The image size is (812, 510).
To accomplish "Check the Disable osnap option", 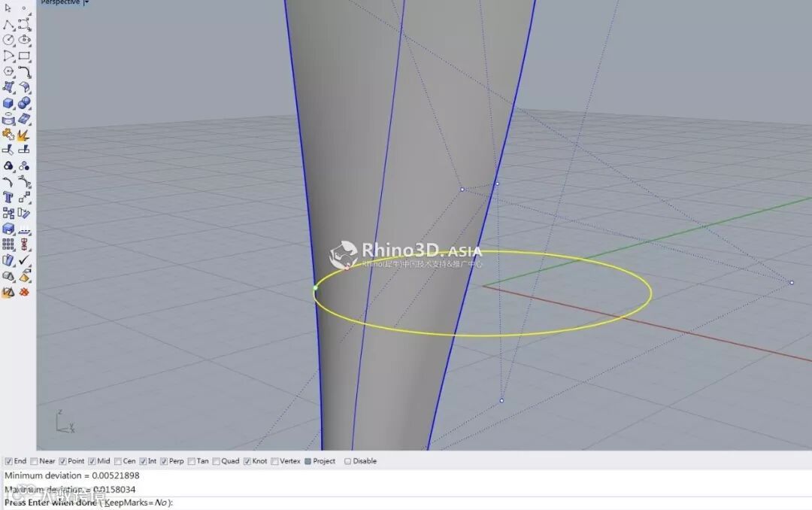I will (347, 461).
